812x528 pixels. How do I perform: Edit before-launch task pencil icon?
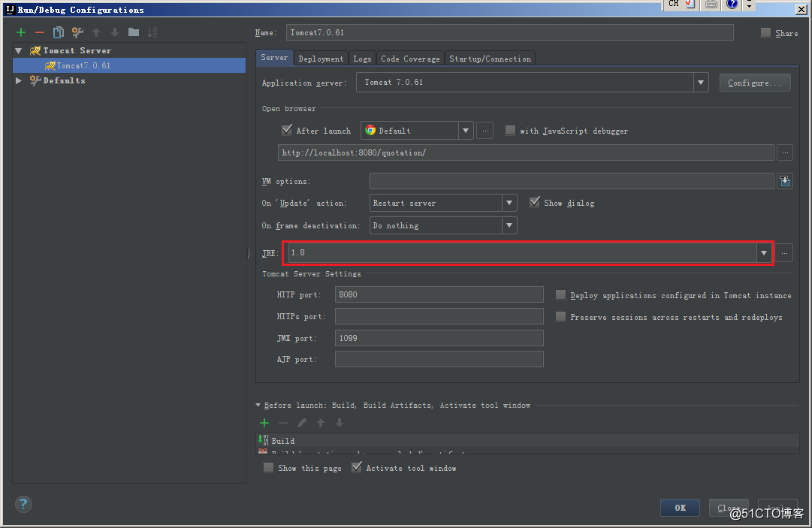click(302, 423)
